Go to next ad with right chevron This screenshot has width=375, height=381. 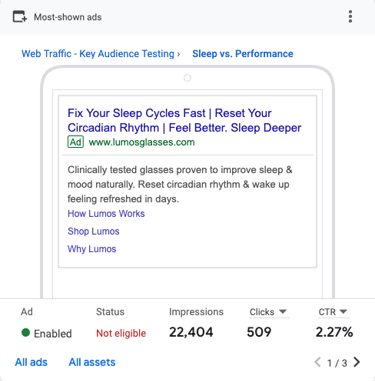tap(357, 362)
